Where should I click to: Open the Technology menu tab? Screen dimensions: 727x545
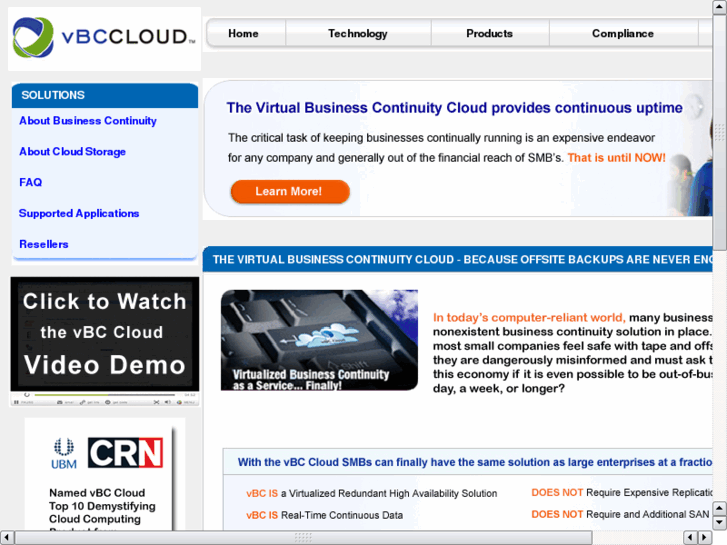pos(358,33)
